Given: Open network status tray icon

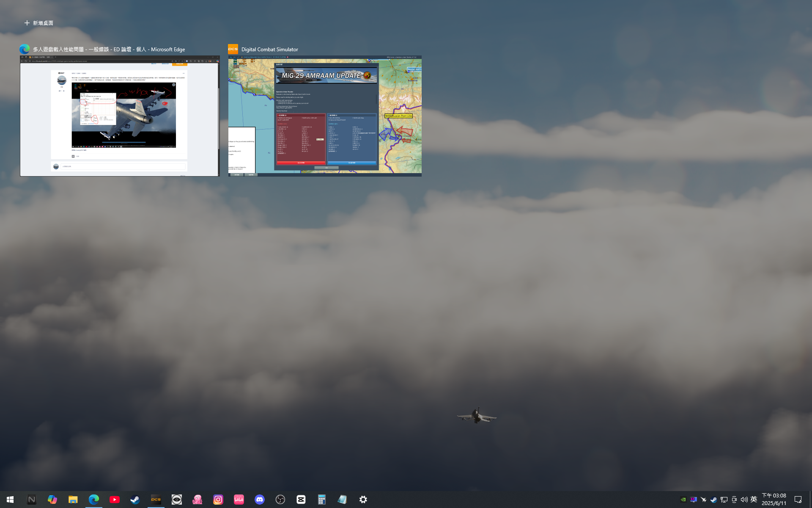Looking at the screenshot, I should [x=724, y=500].
